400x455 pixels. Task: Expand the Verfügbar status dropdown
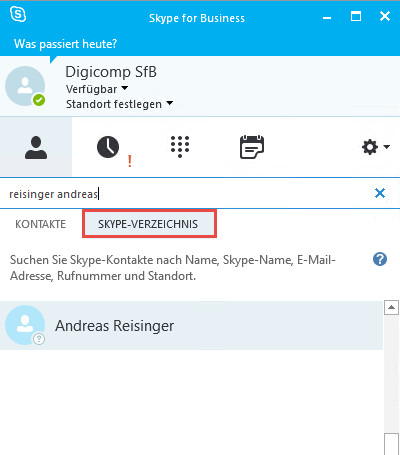tap(97, 89)
